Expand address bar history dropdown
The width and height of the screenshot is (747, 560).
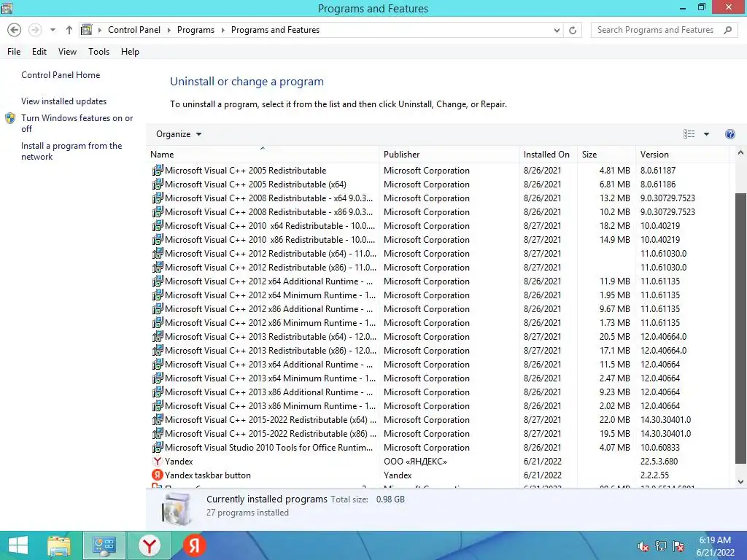(x=557, y=31)
